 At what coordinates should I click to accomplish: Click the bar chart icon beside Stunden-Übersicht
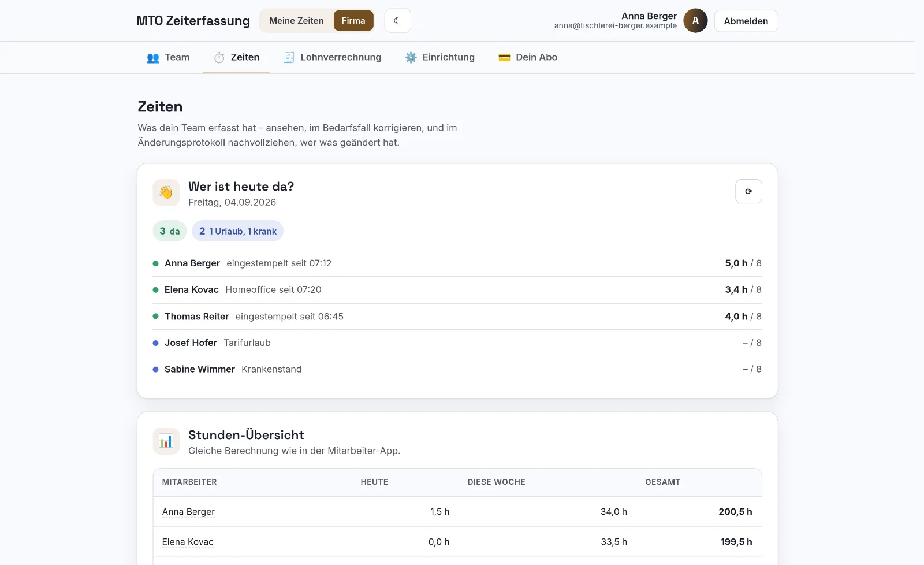[166, 441]
